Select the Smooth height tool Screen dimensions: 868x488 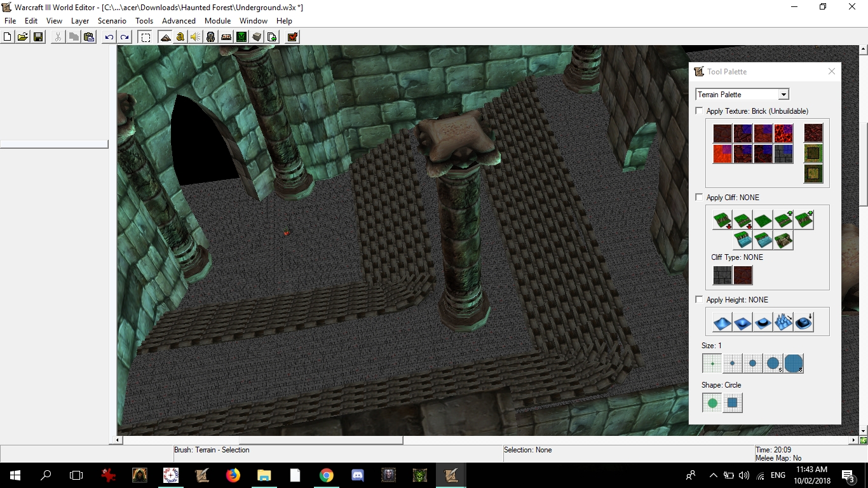click(x=803, y=322)
